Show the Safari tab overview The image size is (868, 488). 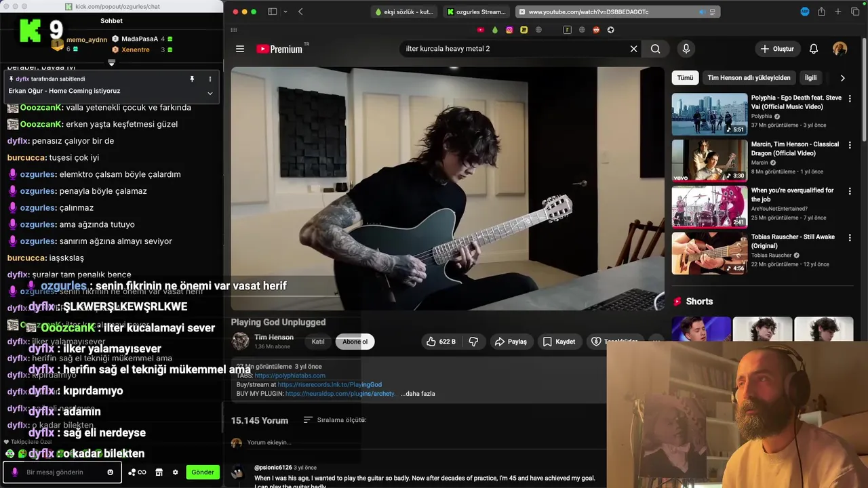854,12
